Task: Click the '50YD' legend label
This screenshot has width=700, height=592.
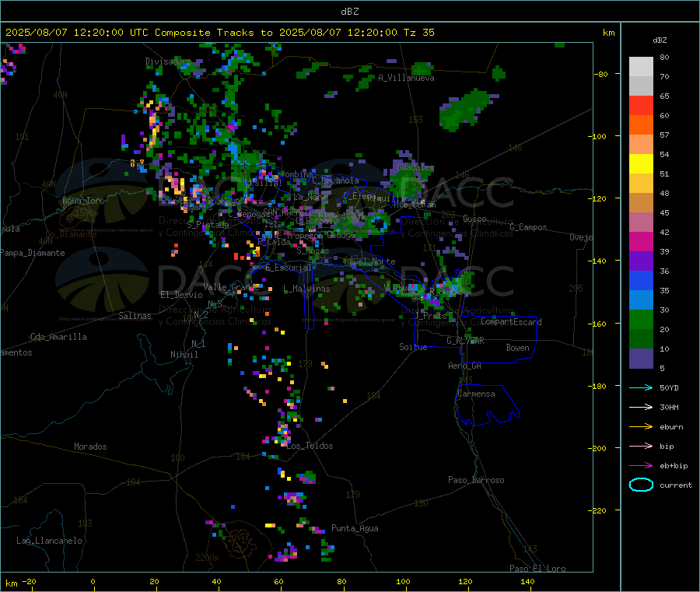Action: pos(669,387)
